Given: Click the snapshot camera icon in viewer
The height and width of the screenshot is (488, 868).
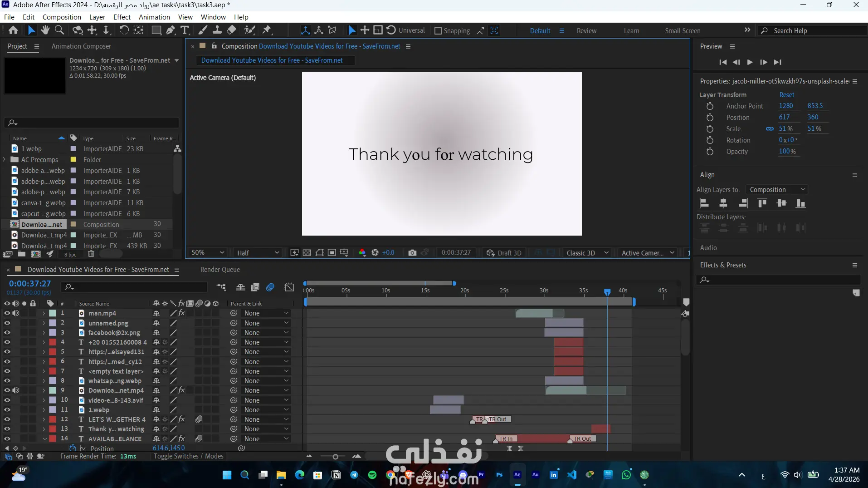Looking at the screenshot, I should [412, 253].
